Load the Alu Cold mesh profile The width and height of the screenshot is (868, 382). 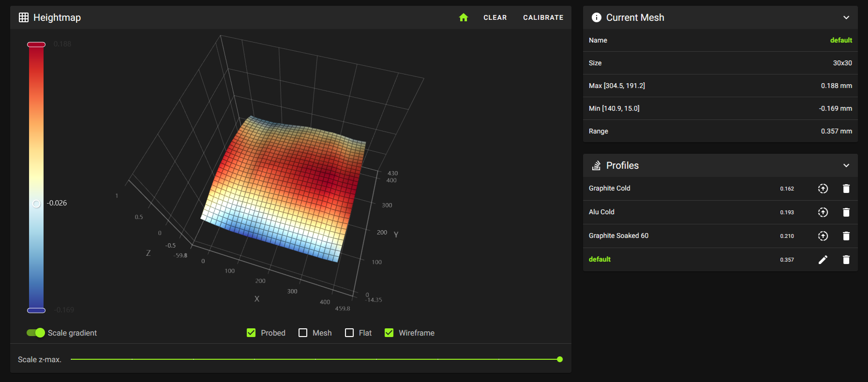823,212
